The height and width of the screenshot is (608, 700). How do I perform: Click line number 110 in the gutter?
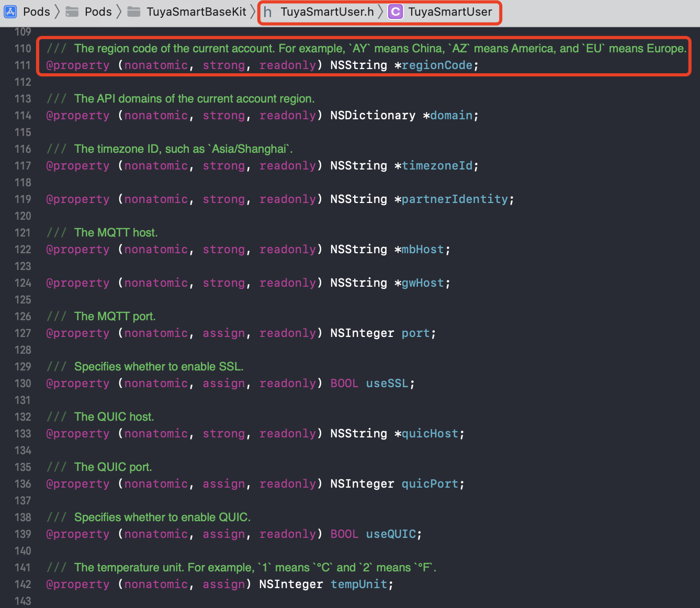[23, 48]
